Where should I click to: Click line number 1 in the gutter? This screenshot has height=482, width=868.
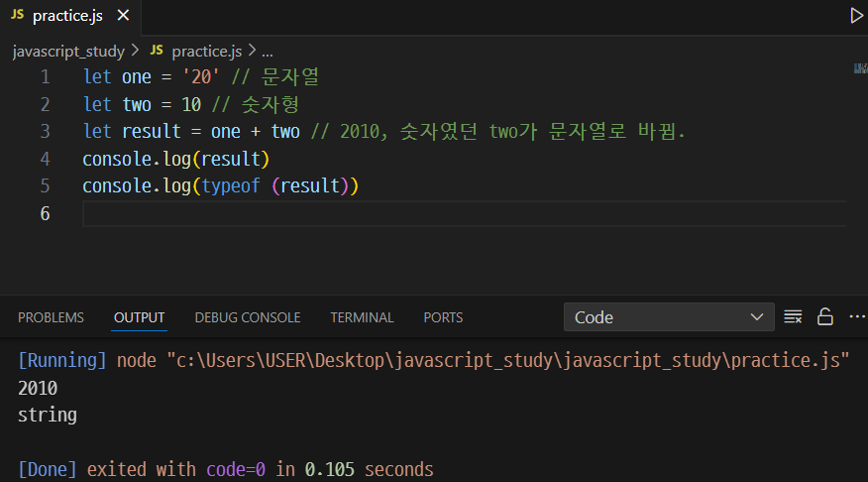[45, 77]
